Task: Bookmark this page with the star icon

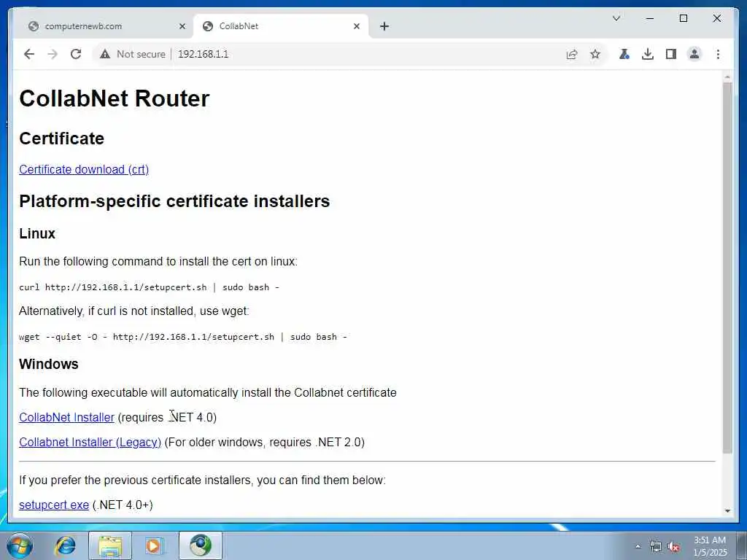Action: (x=595, y=54)
